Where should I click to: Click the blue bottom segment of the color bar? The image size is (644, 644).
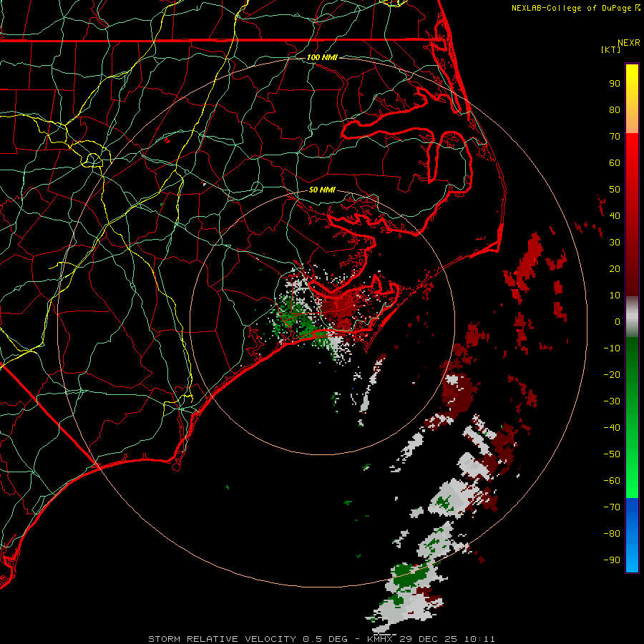coord(632,535)
